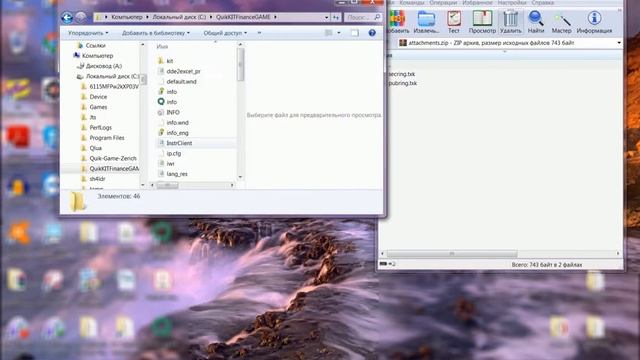640x360 pixels.
Task: Open the Добавить в библиотеку dropdown
Action: point(156,33)
